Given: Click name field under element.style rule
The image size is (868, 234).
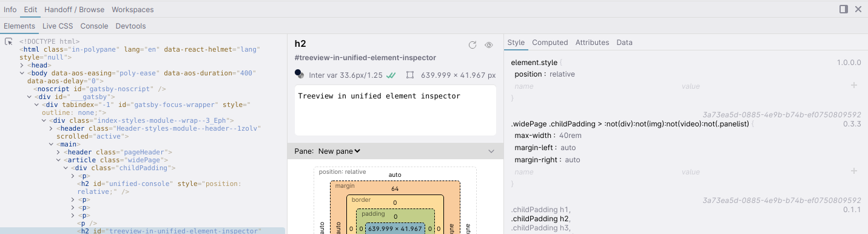Looking at the screenshot, I should pyautogui.click(x=524, y=86).
